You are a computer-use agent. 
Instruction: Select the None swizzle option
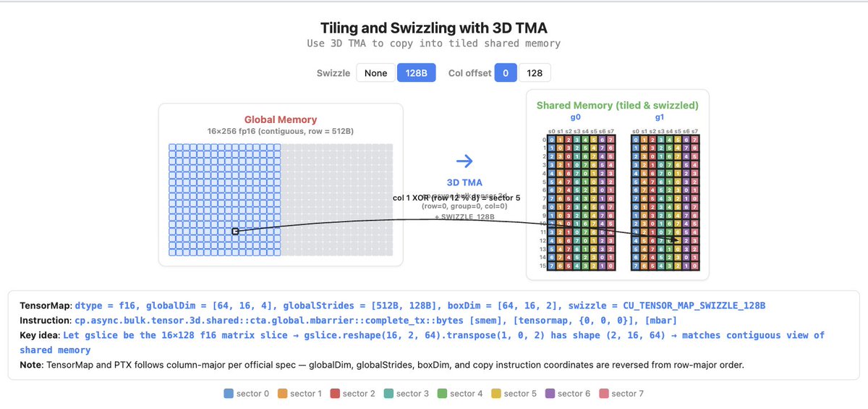click(x=376, y=73)
